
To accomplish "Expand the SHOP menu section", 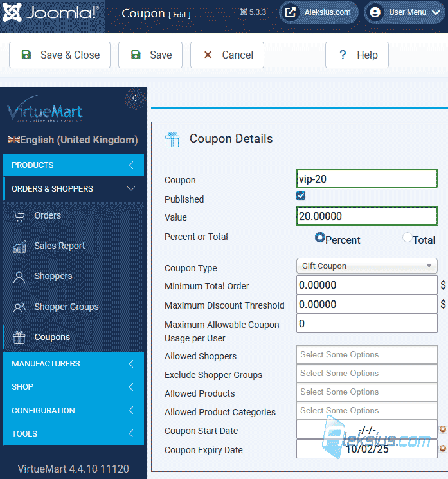I will click(x=73, y=387).
